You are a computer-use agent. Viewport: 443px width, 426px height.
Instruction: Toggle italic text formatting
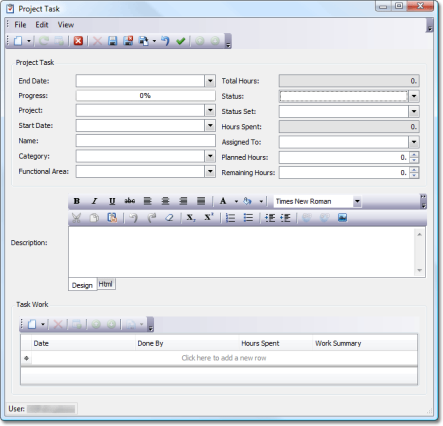click(x=94, y=201)
